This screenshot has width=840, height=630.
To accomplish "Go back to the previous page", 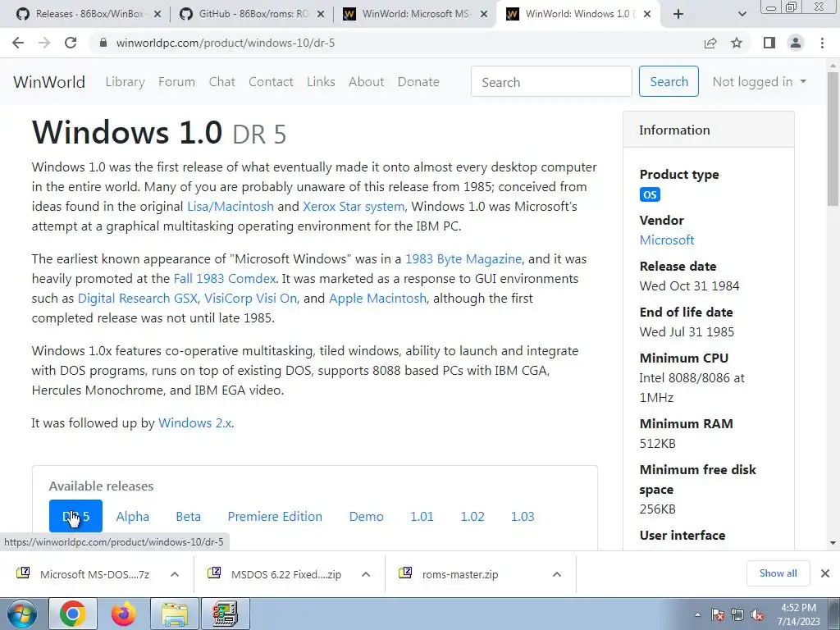I will pos(18,43).
